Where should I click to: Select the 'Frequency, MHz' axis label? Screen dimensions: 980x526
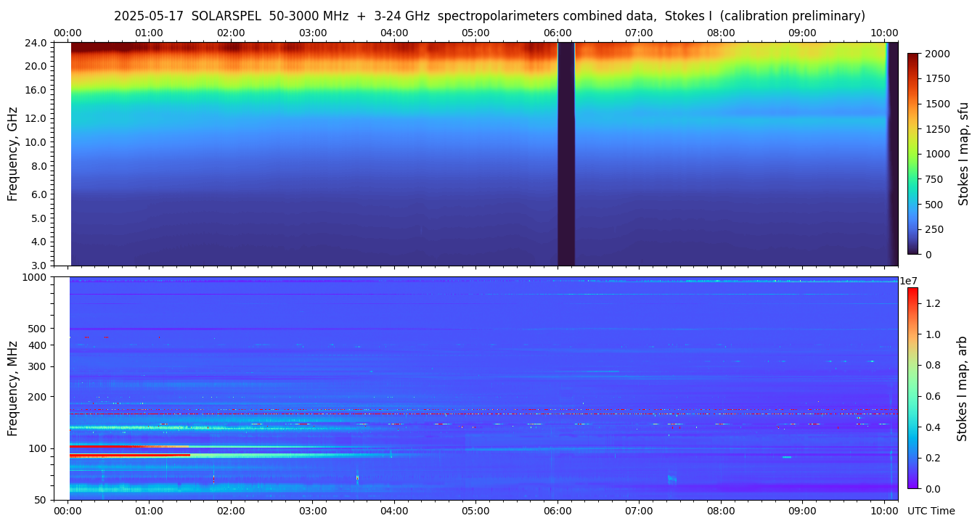point(12,387)
